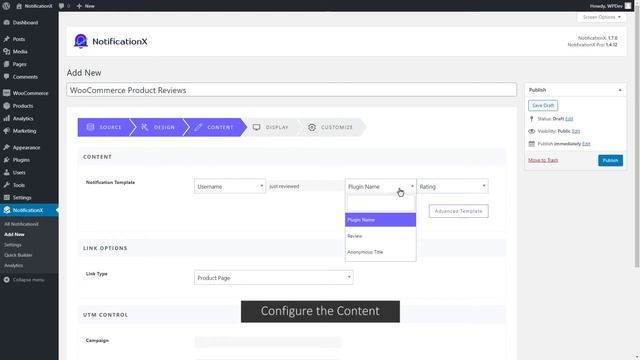The image size is (640, 360).
Task: Click the Collapse menu arrow icon
Action: click(x=7, y=280)
